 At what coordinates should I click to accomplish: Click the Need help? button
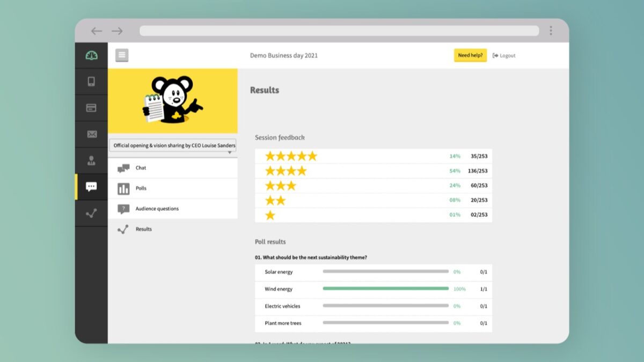pyautogui.click(x=471, y=55)
